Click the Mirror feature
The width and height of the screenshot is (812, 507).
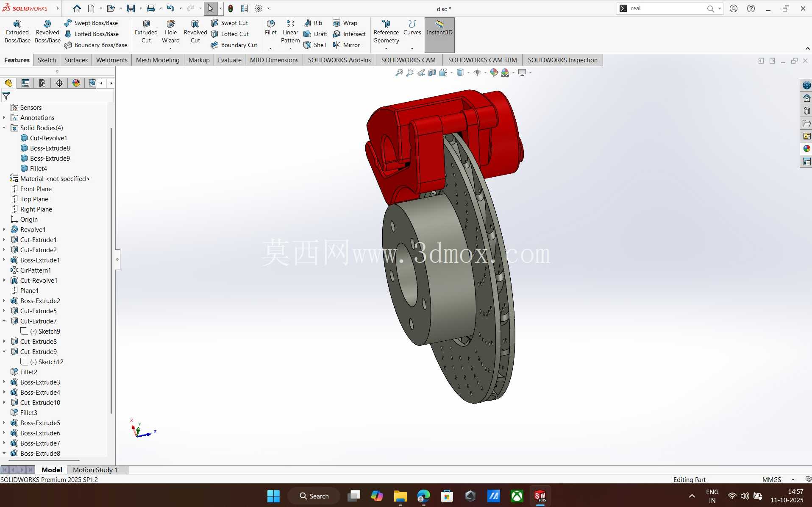coord(346,45)
